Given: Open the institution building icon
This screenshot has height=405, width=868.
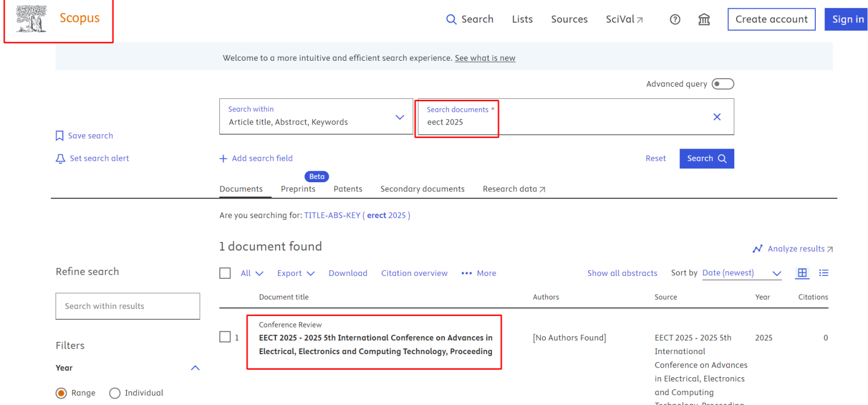Looking at the screenshot, I should [704, 19].
